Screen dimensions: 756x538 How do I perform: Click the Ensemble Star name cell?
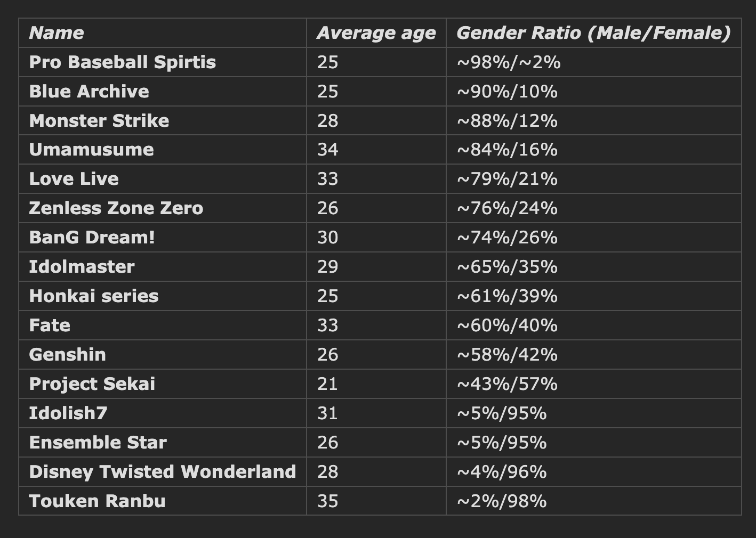click(x=98, y=443)
